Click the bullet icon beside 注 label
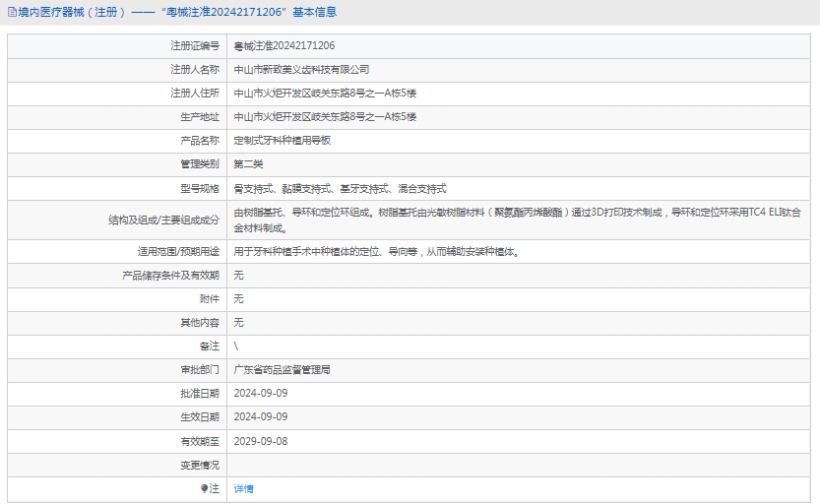Viewport: 820px width, 504px height. [205, 488]
